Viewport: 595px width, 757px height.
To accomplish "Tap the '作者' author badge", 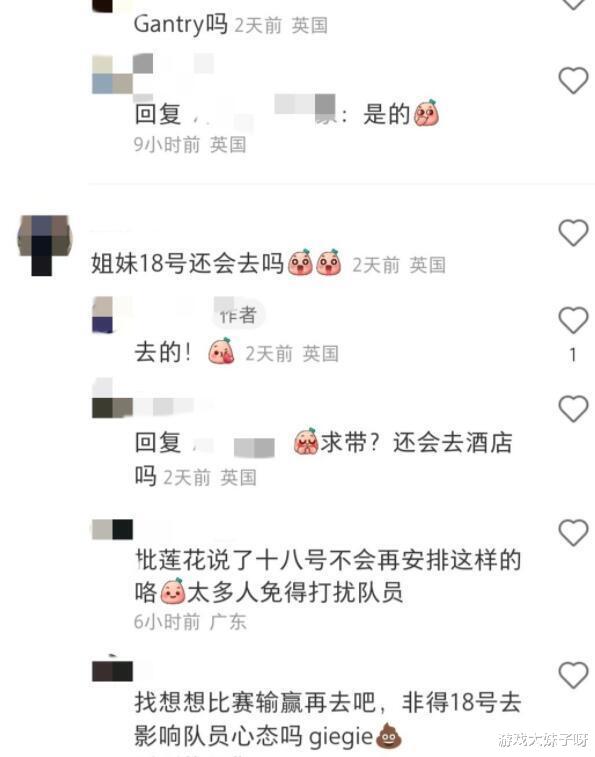I will click(x=238, y=316).
